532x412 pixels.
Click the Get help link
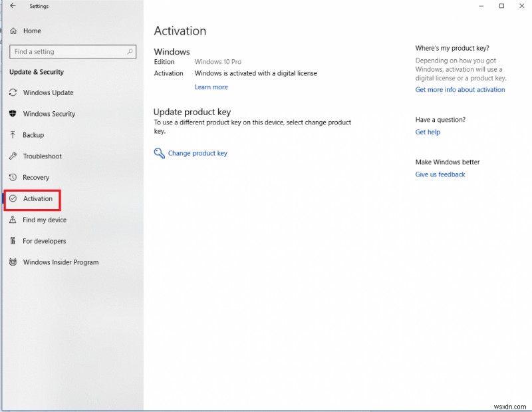tap(428, 132)
